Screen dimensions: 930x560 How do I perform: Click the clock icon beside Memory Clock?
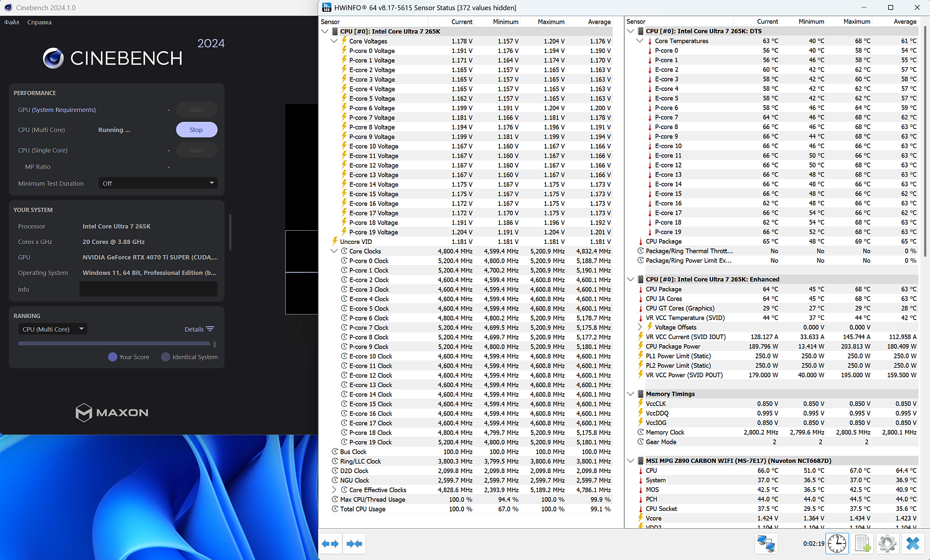tap(641, 432)
